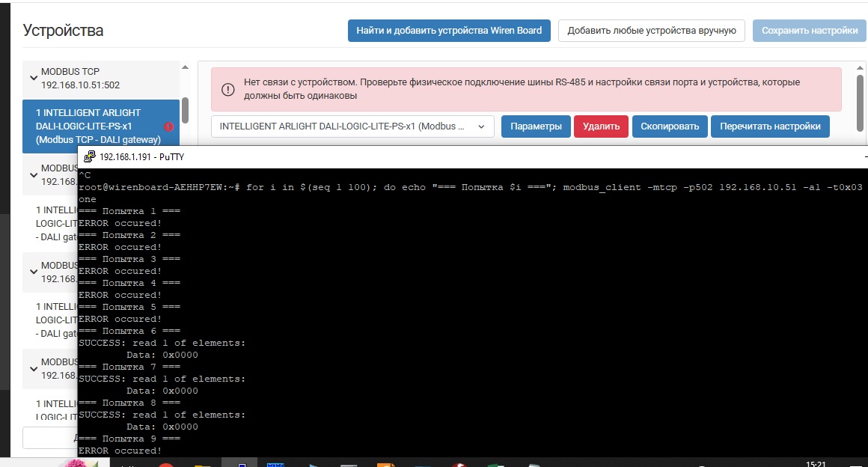
Task: Select the highlighted '1 INTELLIGENT ARLIGHT DALI-LOGIC-LITE-PS-x1' device
Action: 101,126
